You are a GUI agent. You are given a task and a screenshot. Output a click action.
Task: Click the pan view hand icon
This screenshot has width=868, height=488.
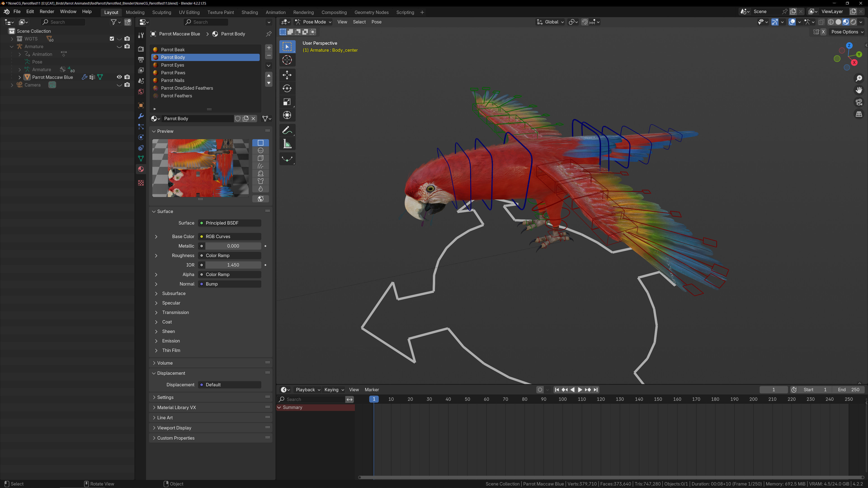tap(859, 90)
